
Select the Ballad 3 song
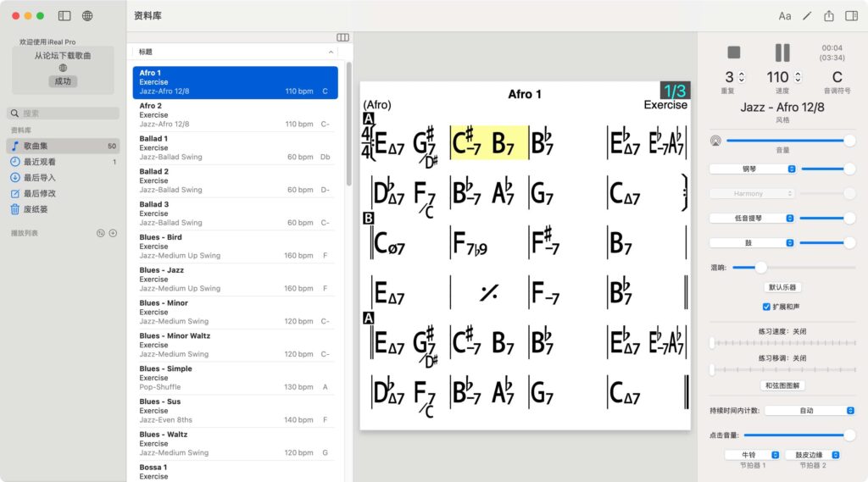coord(236,213)
